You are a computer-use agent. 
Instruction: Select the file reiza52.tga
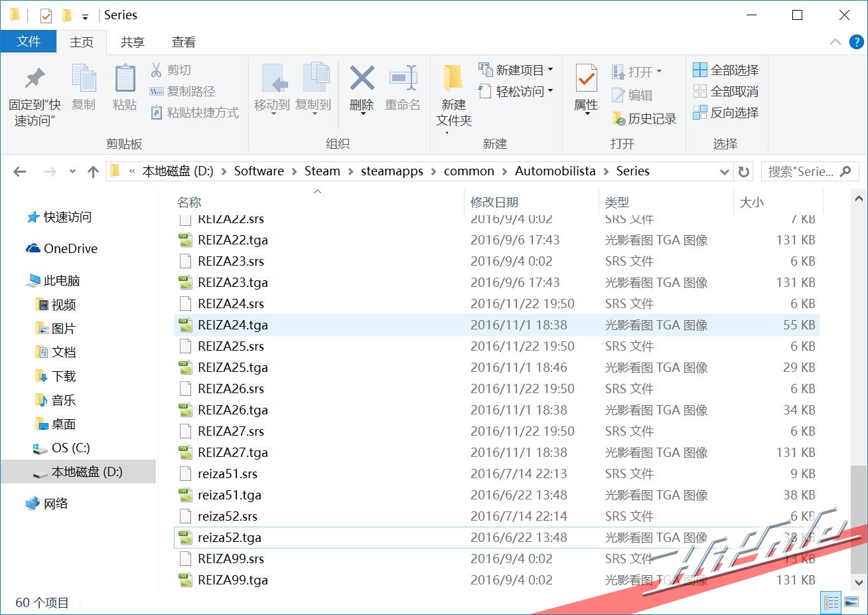pyautogui.click(x=496, y=537)
